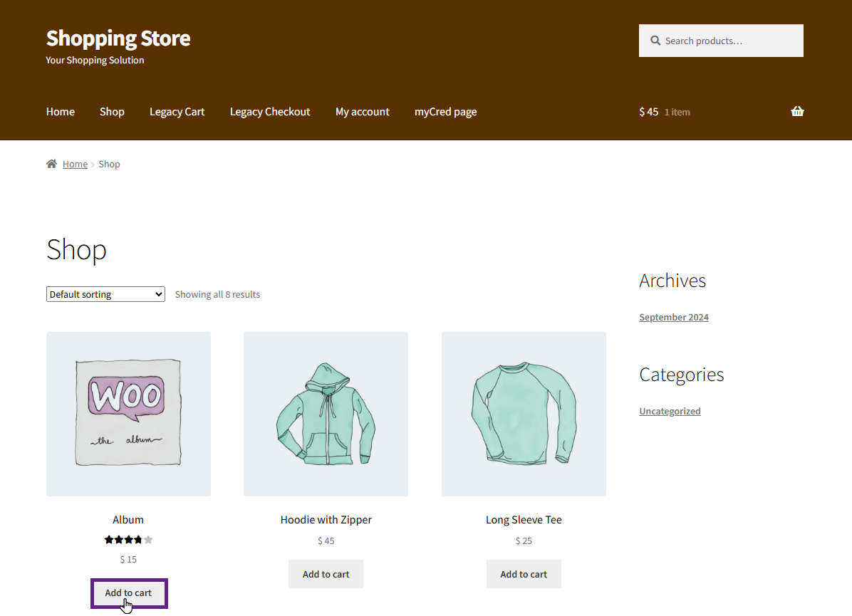Screen dimensions: 852x616
Task: Browse the Uncategorized category link
Action: click(x=670, y=411)
